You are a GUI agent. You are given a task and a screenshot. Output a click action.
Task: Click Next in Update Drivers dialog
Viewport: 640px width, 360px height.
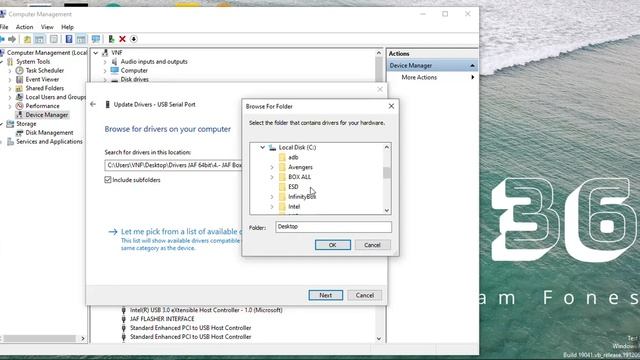tap(326, 295)
